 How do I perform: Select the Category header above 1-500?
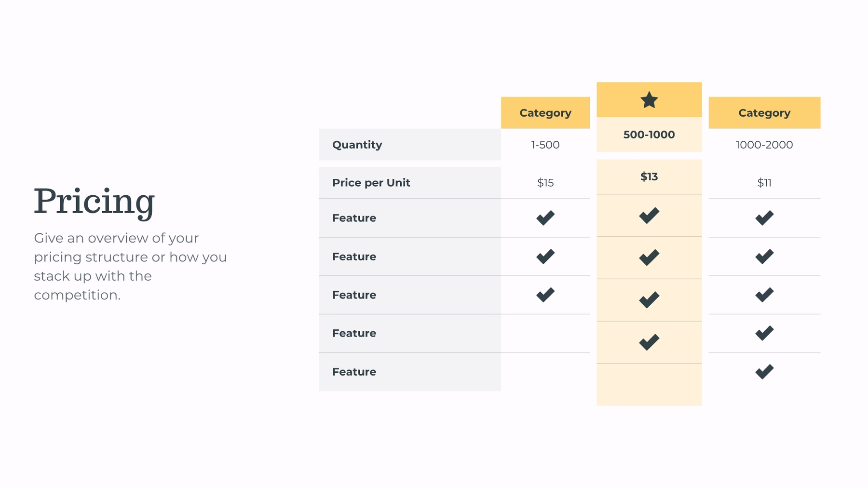coord(545,113)
